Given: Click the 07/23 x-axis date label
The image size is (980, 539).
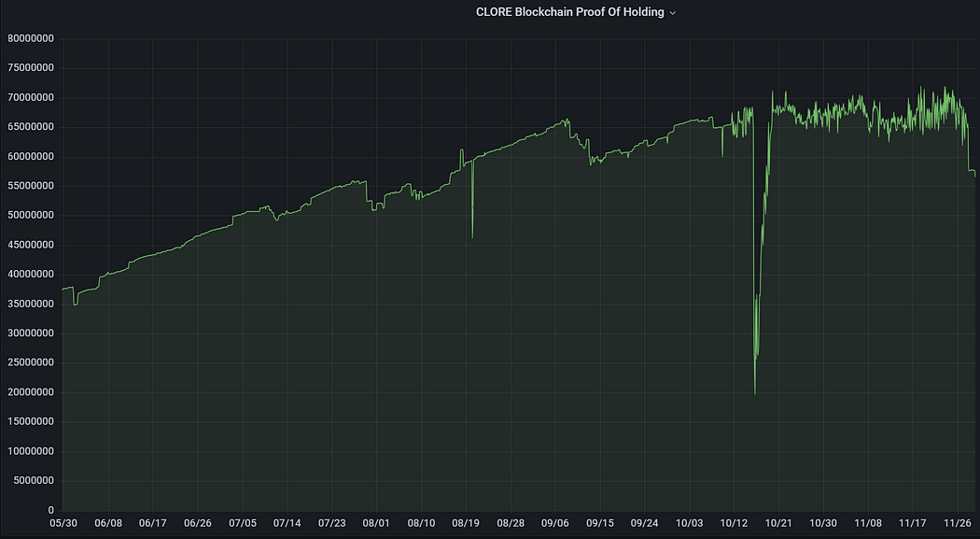Looking at the screenshot, I should (332, 523).
